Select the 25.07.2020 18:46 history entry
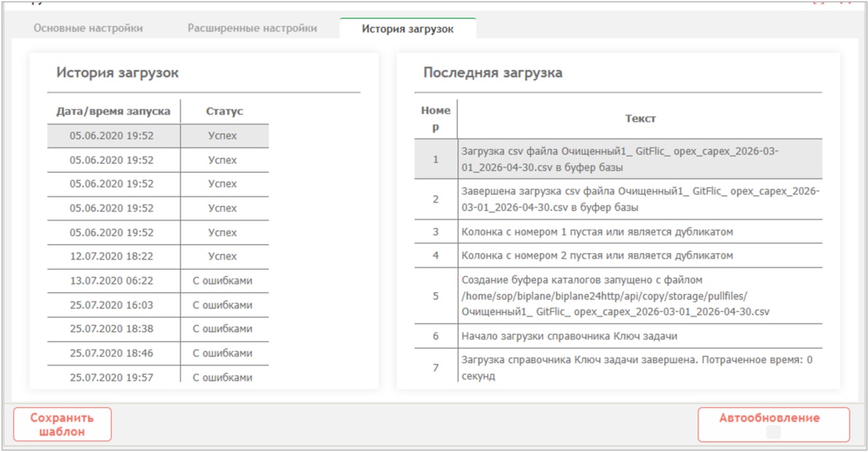This screenshot has height=452, width=868. pyautogui.click(x=157, y=354)
